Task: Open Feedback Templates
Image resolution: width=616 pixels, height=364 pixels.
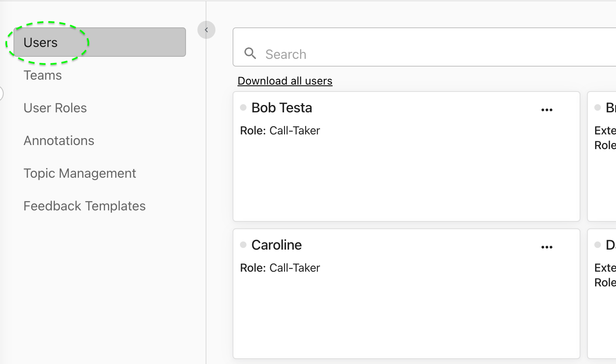Action: [x=85, y=206]
